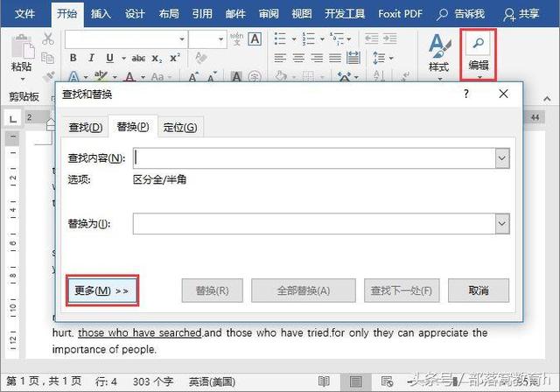Toggle superscript formatting
This screenshot has height=392, width=560.
pos(175,58)
